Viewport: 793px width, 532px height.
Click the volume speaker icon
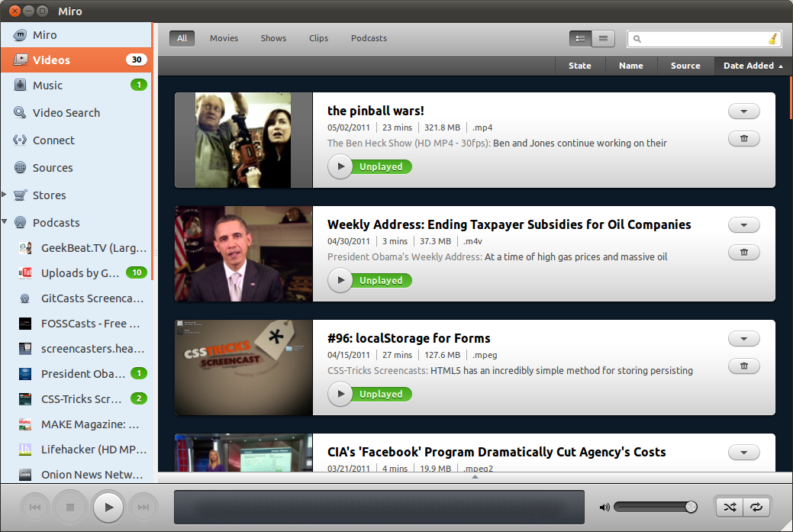(604, 508)
